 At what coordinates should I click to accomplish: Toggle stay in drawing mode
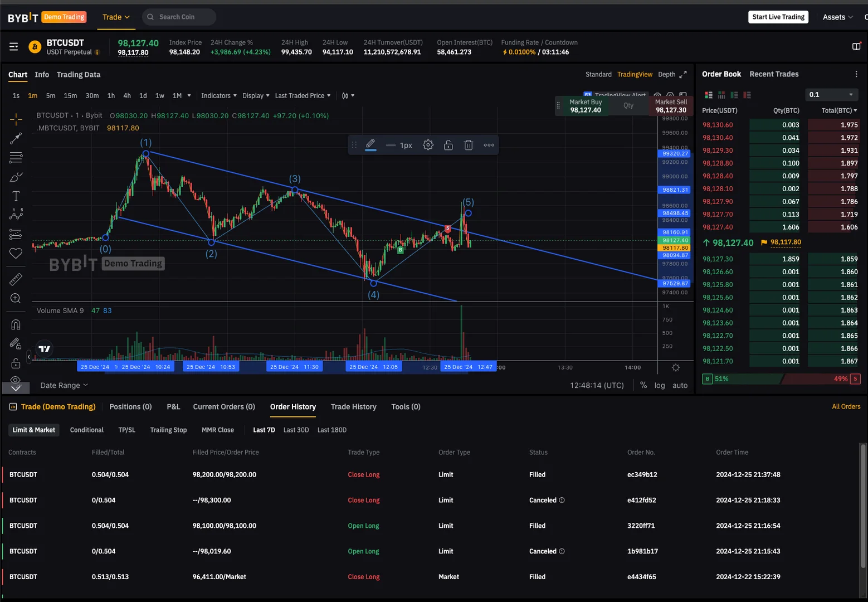(16, 344)
